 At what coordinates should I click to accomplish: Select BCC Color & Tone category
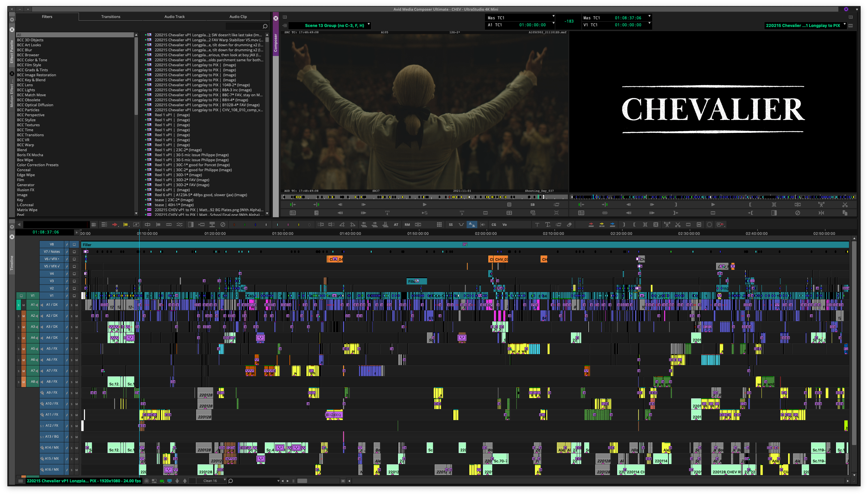[32, 60]
